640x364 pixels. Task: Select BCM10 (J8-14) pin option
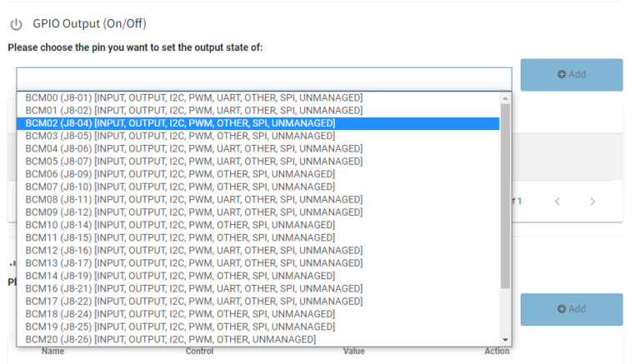click(x=180, y=225)
